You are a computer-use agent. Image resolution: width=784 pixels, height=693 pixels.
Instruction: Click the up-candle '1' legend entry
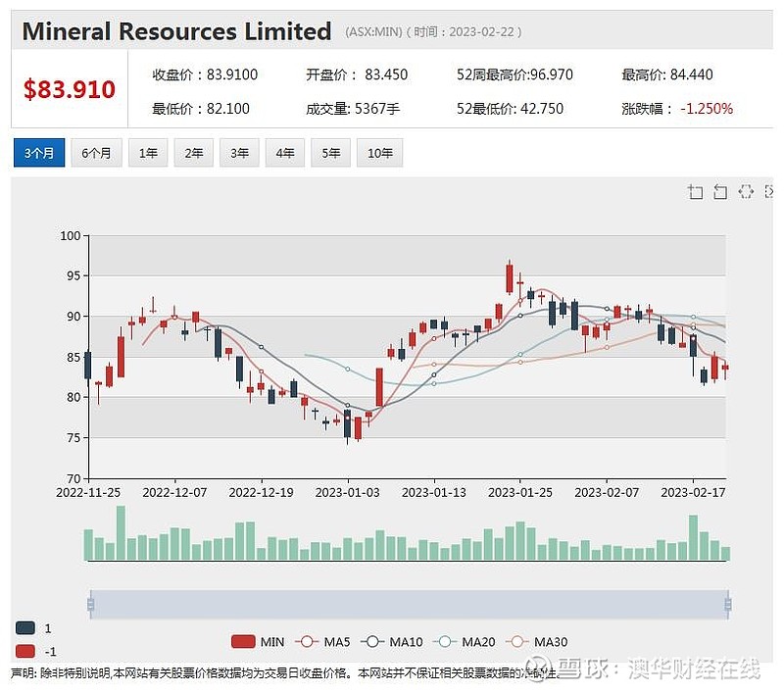[x=27, y=627]
